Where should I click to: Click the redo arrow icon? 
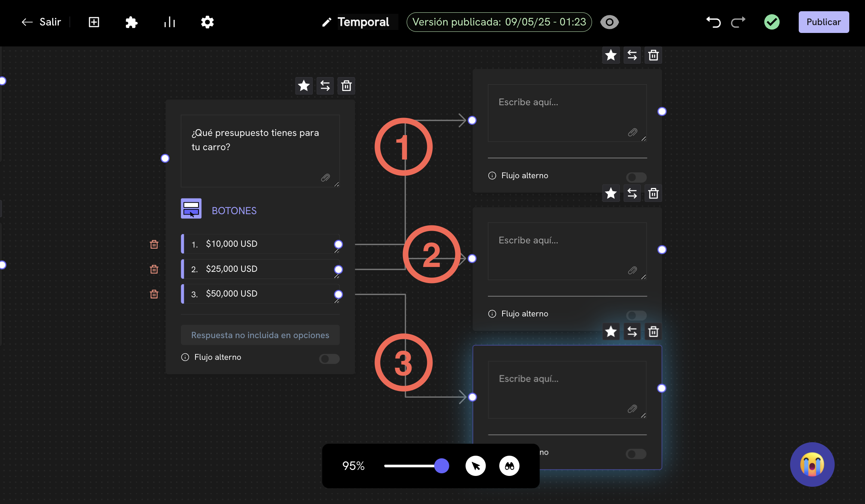(738, 22)
